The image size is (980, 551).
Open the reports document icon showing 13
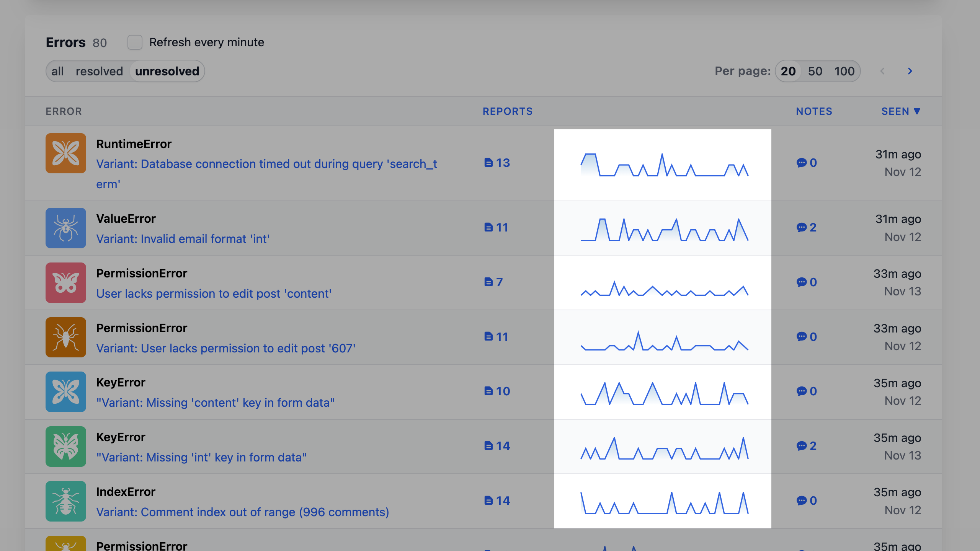488,162
